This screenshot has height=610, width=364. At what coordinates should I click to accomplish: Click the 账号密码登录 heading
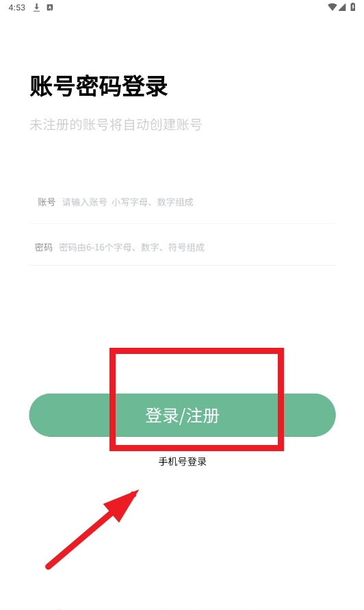click(99, 86)
